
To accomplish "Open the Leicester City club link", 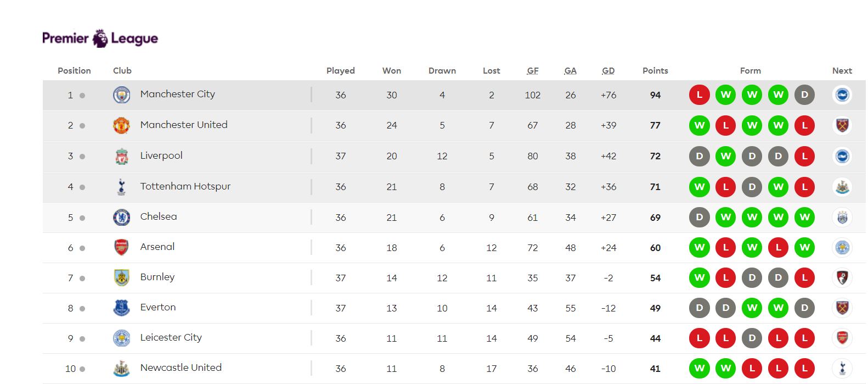I will click(x=171, y=337).
